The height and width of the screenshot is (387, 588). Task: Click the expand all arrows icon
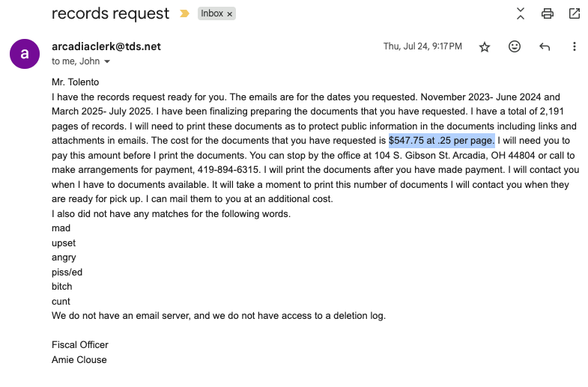[x=521, y=13]
